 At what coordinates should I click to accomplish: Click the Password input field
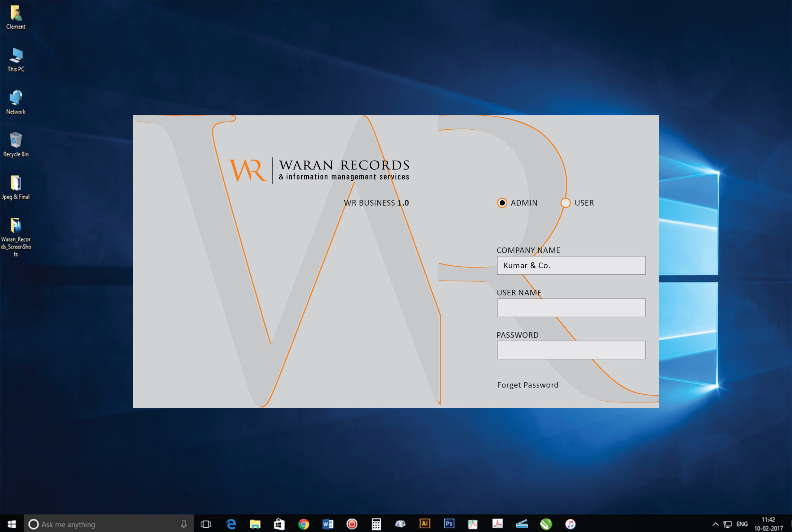tap(571, 350)
